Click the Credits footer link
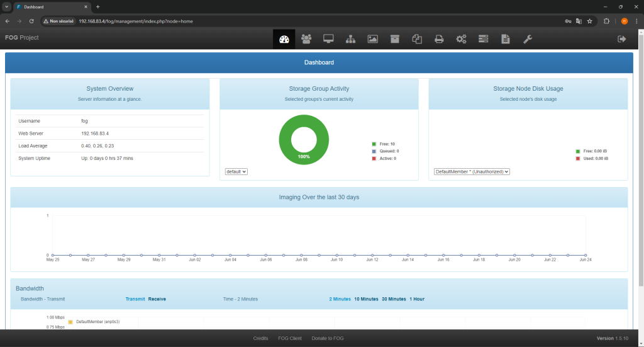 (x=260, y=338)
